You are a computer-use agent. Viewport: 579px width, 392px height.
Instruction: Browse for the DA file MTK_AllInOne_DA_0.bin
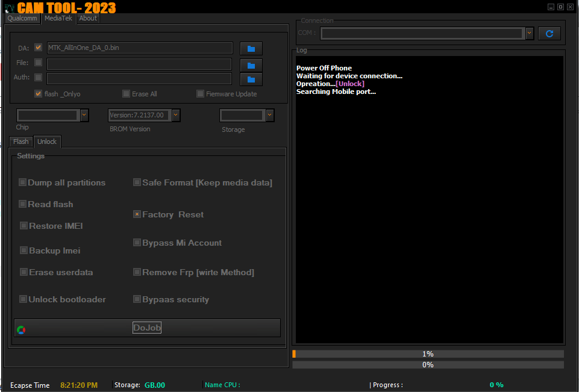tap(251, 48)
